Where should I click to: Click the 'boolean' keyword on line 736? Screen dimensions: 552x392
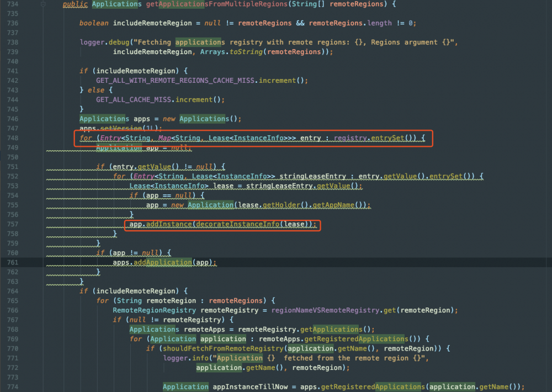point(94,23)
